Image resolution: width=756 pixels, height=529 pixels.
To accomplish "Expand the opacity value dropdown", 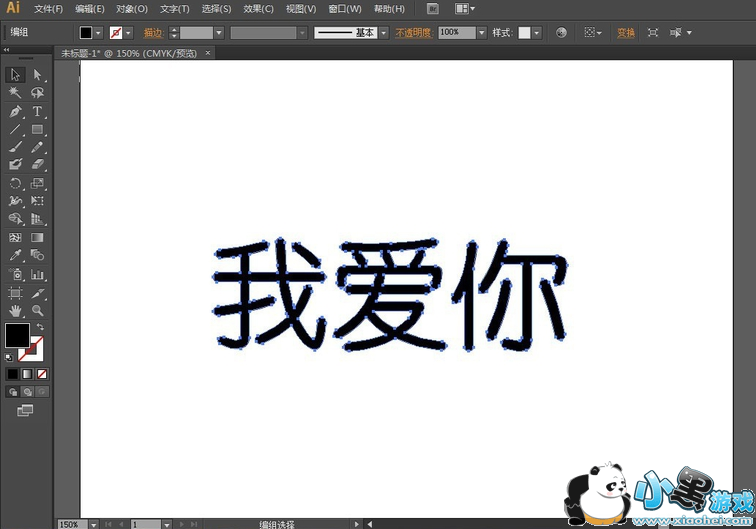I will (x=481, y=32).
